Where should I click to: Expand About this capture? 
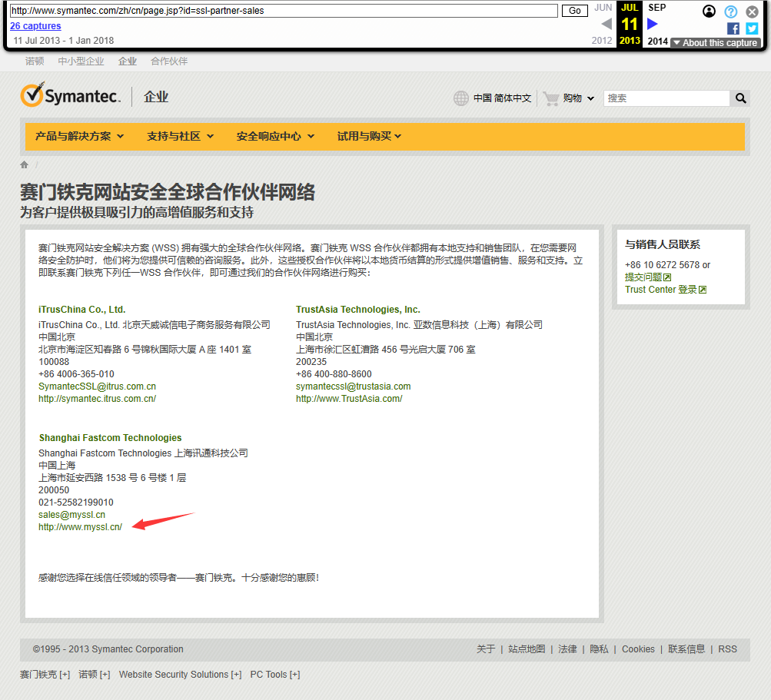[x=716, y=43]
